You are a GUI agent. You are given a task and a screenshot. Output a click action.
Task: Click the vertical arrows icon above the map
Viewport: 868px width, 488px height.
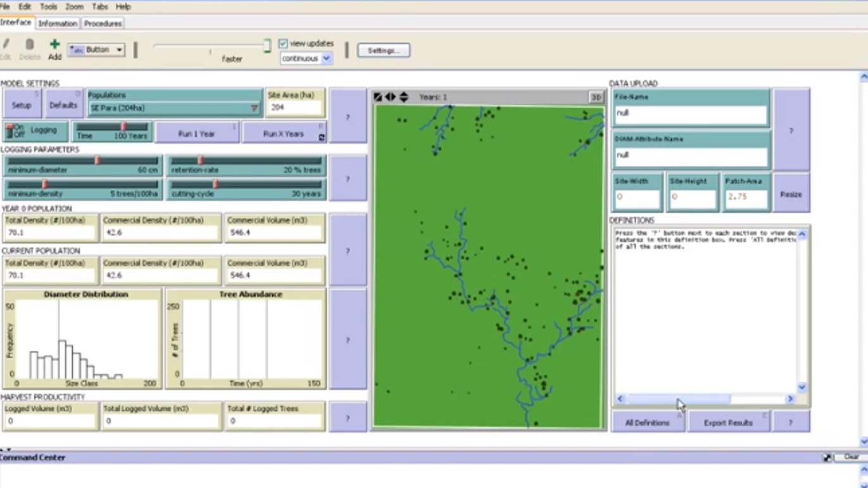pyautogui.click(x=403, y=97)
